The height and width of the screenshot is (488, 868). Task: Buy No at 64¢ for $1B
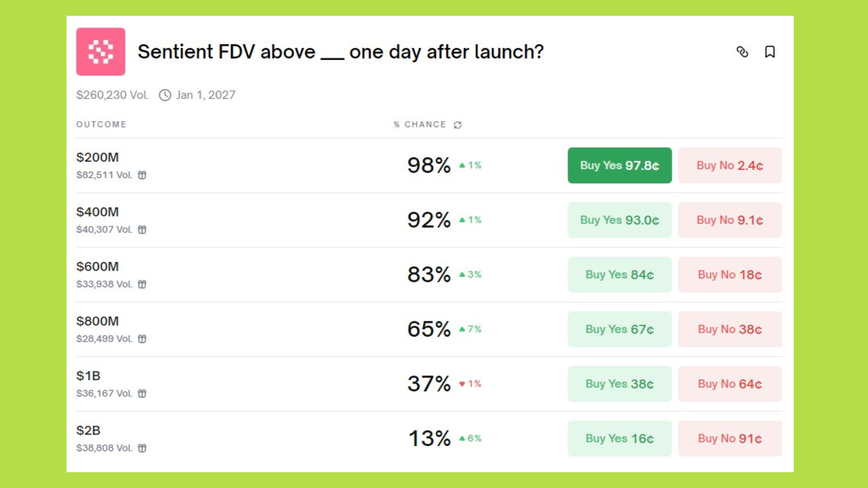click(730, 384)
